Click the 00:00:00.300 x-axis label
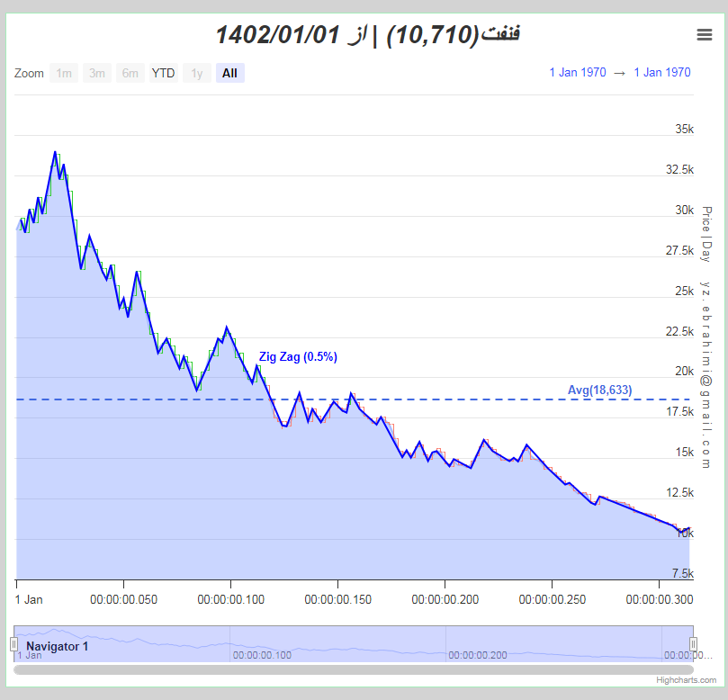 (660, 600)
